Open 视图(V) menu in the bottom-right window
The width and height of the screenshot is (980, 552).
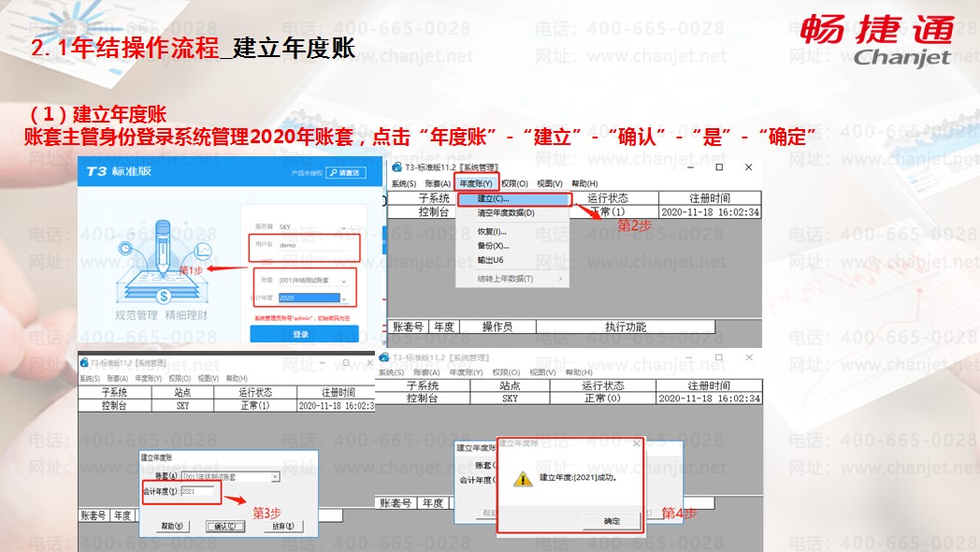[x=541, y=372]
